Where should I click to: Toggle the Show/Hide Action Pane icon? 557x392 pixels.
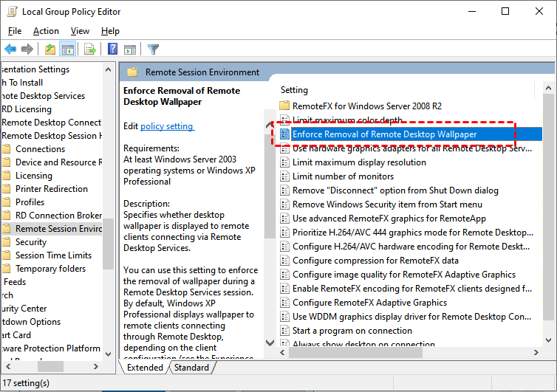(x=129, y=49)
